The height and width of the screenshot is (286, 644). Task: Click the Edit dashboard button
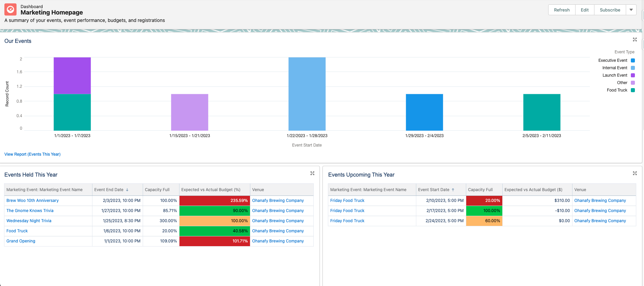585,10
